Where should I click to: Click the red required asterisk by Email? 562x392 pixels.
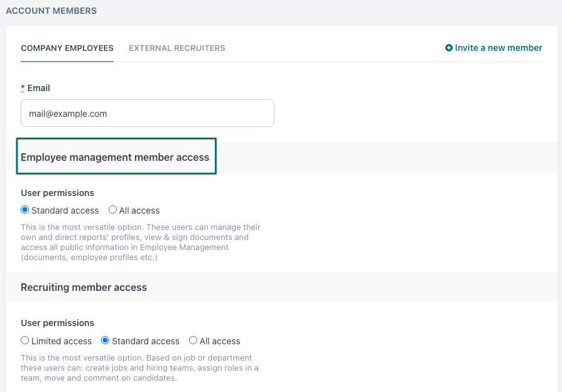(x=23, y=87)
